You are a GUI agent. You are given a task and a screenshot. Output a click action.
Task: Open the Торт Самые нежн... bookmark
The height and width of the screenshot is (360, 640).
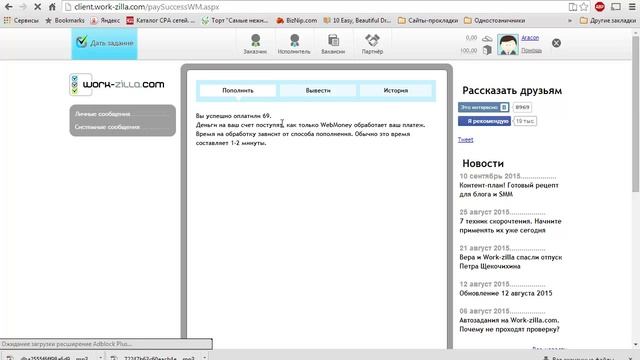(236, 20)
